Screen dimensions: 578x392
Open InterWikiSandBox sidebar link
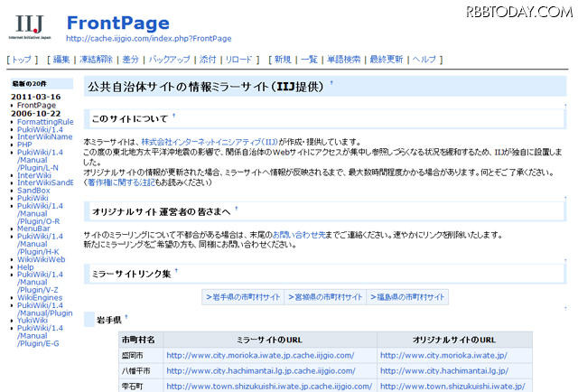(45, 183)
